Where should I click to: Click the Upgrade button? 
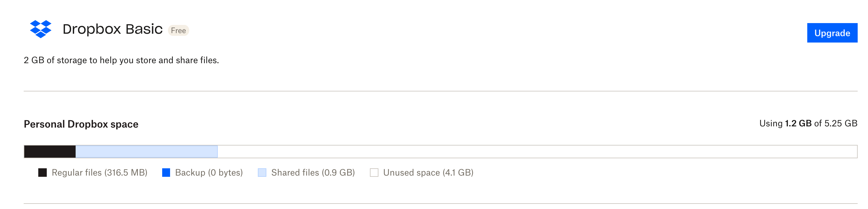point(832,33)
